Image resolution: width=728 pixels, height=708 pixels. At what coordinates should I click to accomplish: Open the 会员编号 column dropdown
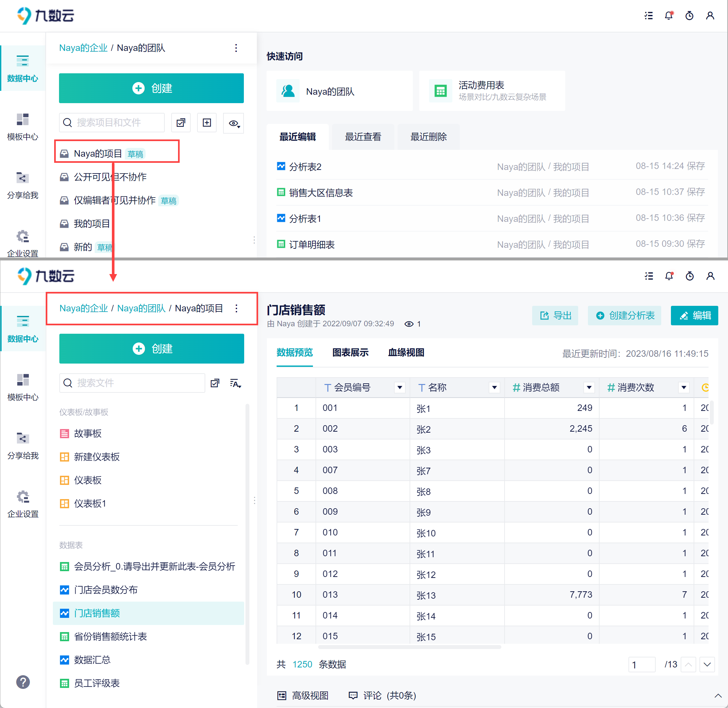pyautogui.click(x=400, y=388)
